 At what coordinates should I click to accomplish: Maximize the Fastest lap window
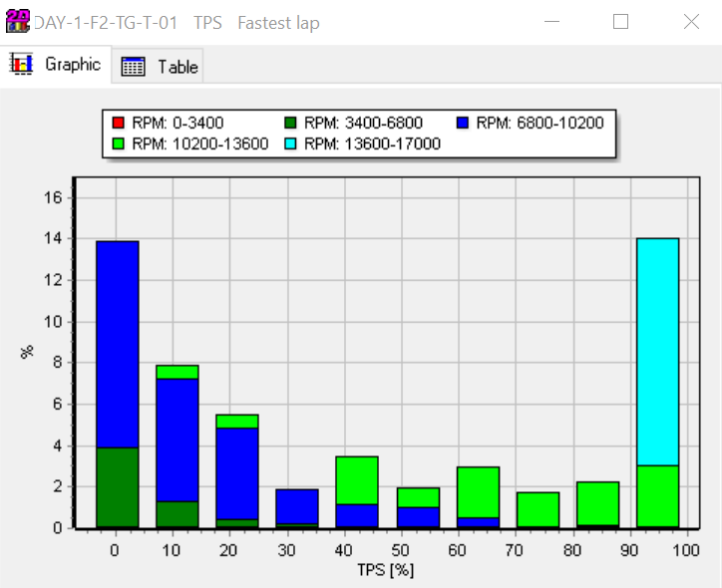point(620,22)
